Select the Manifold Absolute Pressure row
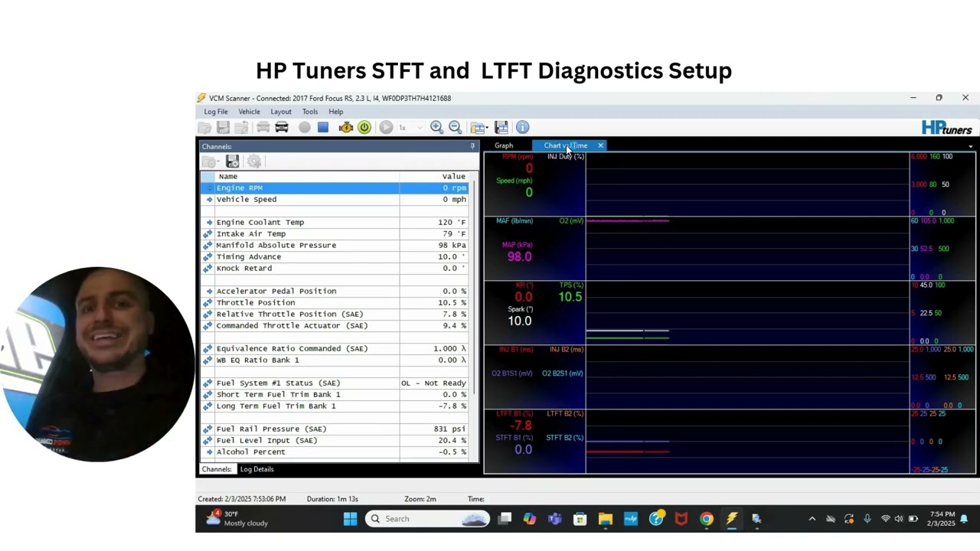This screenshot has height=551, width=980. [x=335, y=245]
